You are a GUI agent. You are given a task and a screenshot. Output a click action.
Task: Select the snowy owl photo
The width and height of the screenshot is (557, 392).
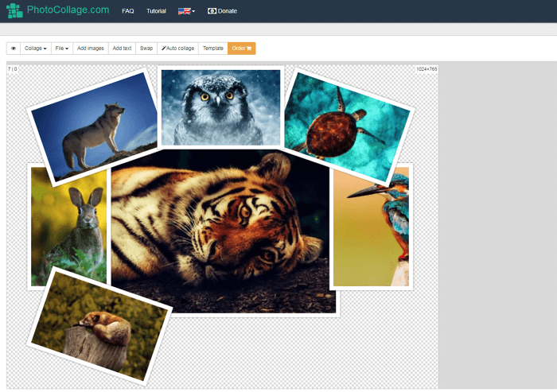(x=220, y=106)
